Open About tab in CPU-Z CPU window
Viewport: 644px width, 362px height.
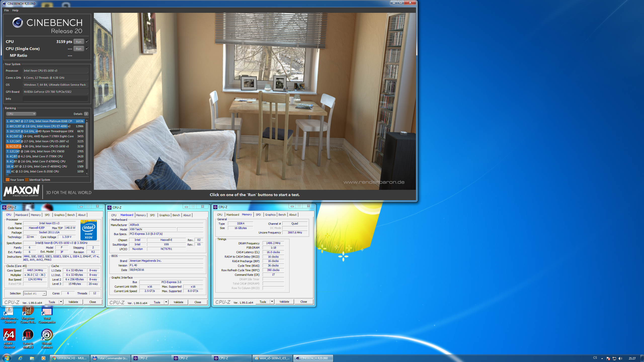[82, 215]
